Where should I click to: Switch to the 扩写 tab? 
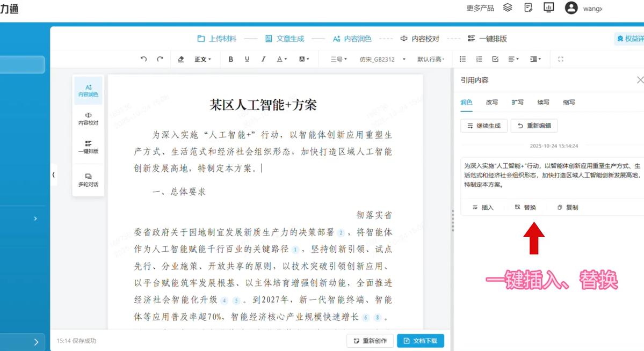[517, 102]
